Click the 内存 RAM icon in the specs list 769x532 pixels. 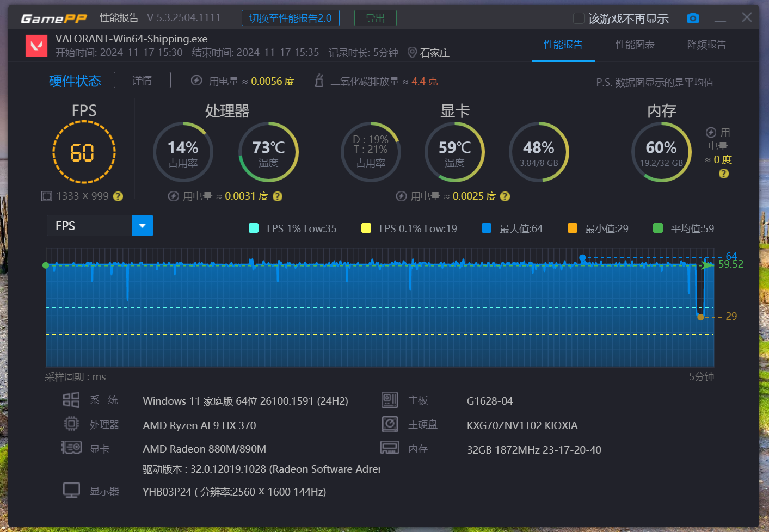[x=390, y=448]
